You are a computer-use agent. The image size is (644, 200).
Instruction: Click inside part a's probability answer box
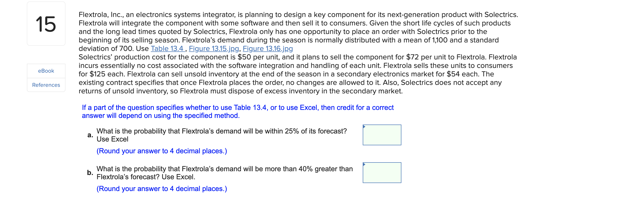click(382, 135)
